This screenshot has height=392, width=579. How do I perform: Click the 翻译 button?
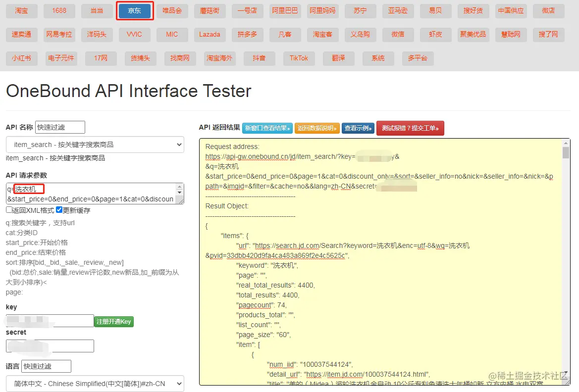coord(339,58)
